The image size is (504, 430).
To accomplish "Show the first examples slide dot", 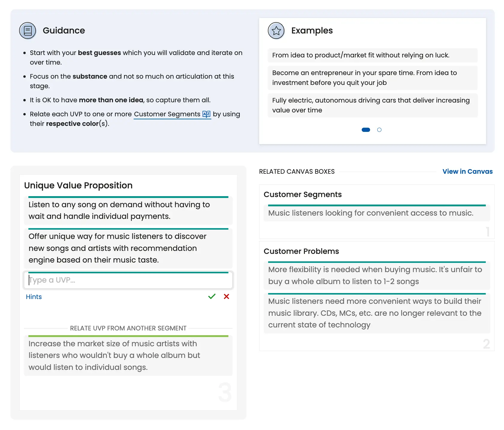I will 366,130.
